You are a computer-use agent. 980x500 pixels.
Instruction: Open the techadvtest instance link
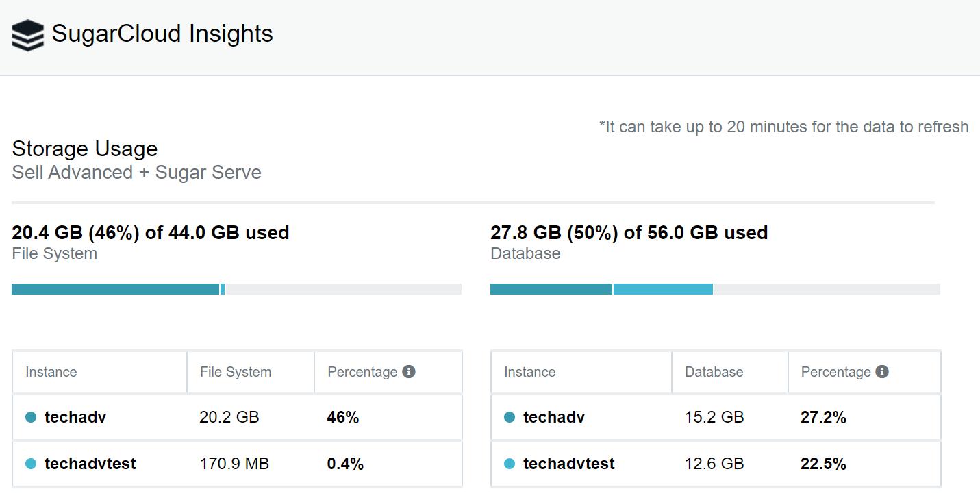pyautogui.click(x=90, y=463)
